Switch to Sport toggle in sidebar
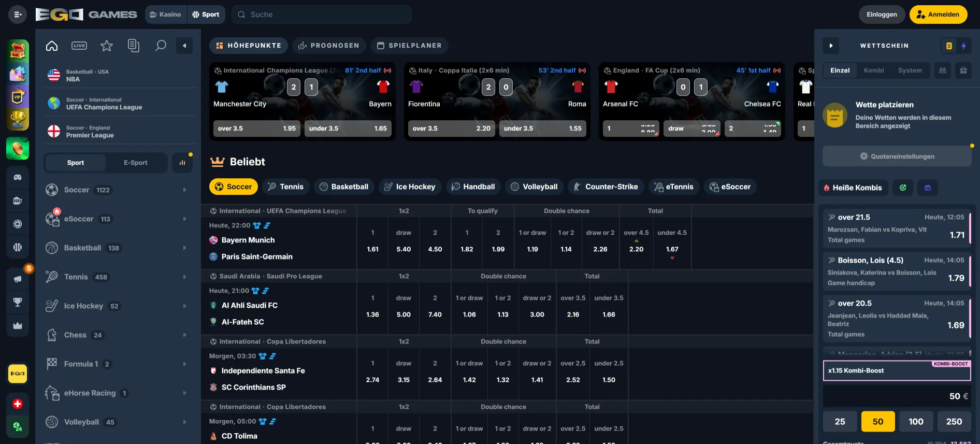 [x=76, y=163]
